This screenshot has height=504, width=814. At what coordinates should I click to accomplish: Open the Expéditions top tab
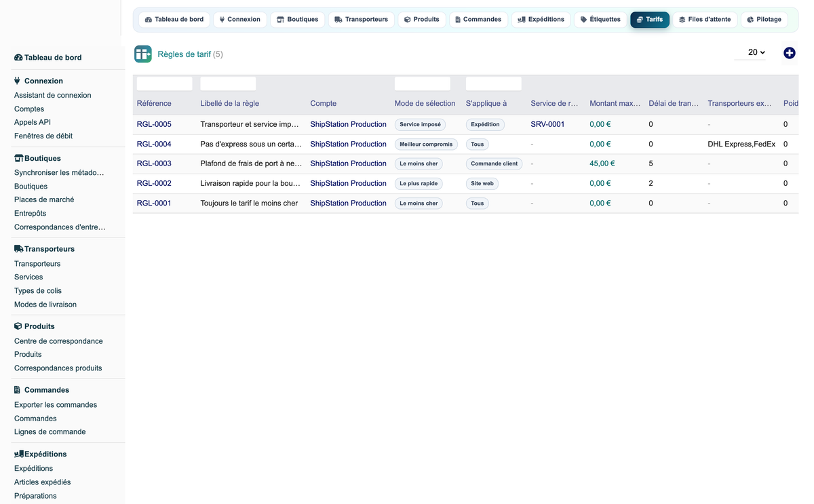541,20
